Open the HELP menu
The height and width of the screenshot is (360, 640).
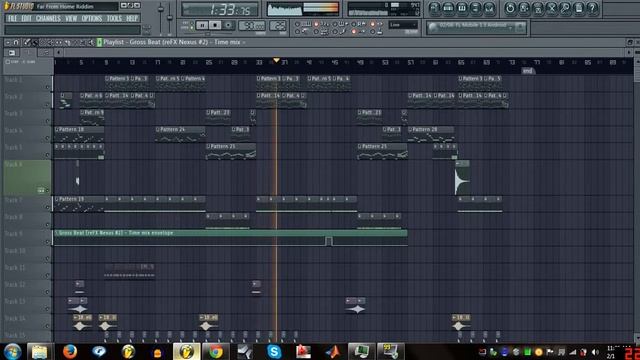tap(132, 18)
